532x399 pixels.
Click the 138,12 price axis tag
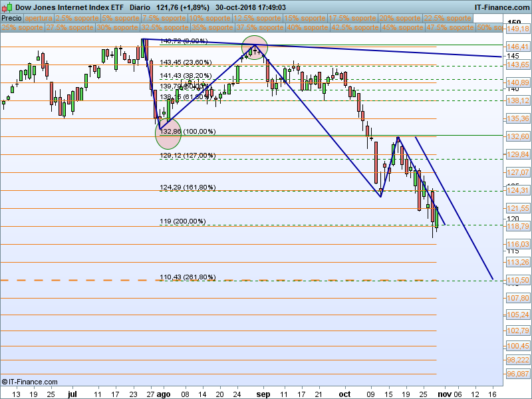[x=518, y=100]
